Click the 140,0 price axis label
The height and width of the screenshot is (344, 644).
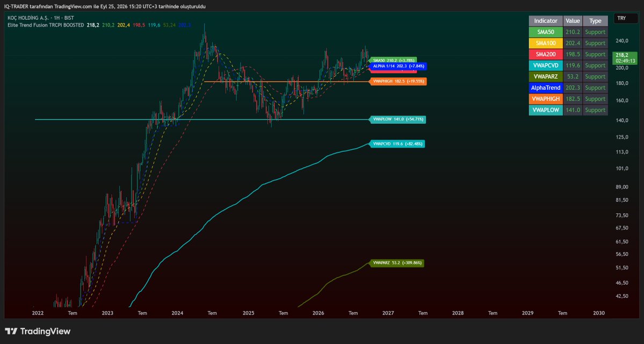[x=623, y=120]
